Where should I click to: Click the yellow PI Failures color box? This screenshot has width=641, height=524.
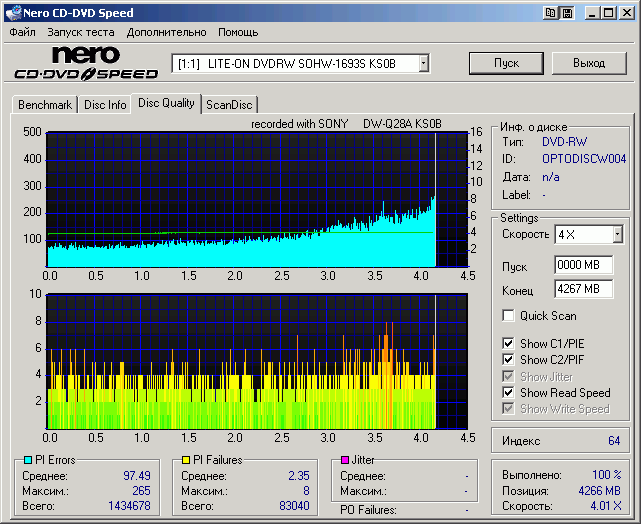[187, 460]
